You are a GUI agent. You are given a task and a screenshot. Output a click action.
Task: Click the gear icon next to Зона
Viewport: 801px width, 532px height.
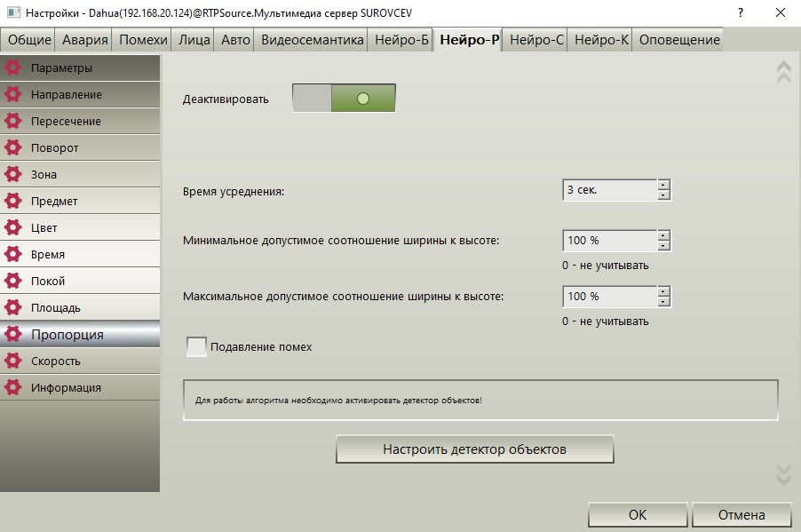12,174
